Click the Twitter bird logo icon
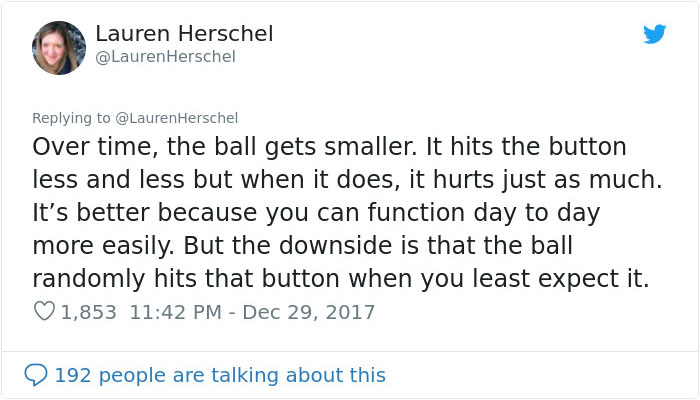Screen dimensions: 700x400 tap(654, 35)
